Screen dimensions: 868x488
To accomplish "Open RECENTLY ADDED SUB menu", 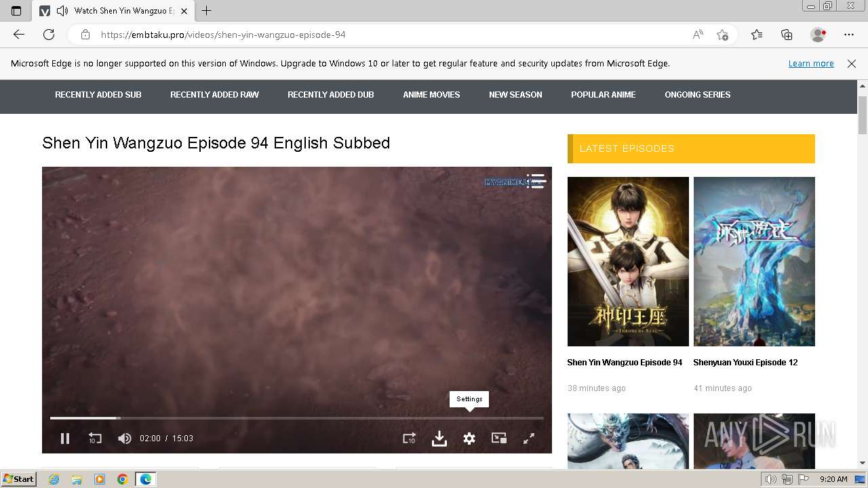I will [x=98, y=95].
